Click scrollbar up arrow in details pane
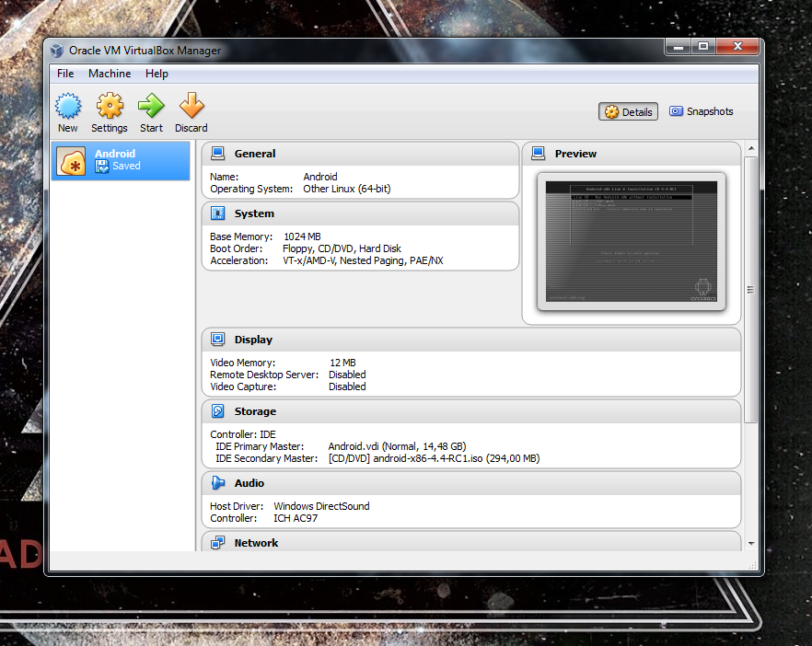This screenshot has height=646, width=812. pyautogui.click(x=751, y=148)
